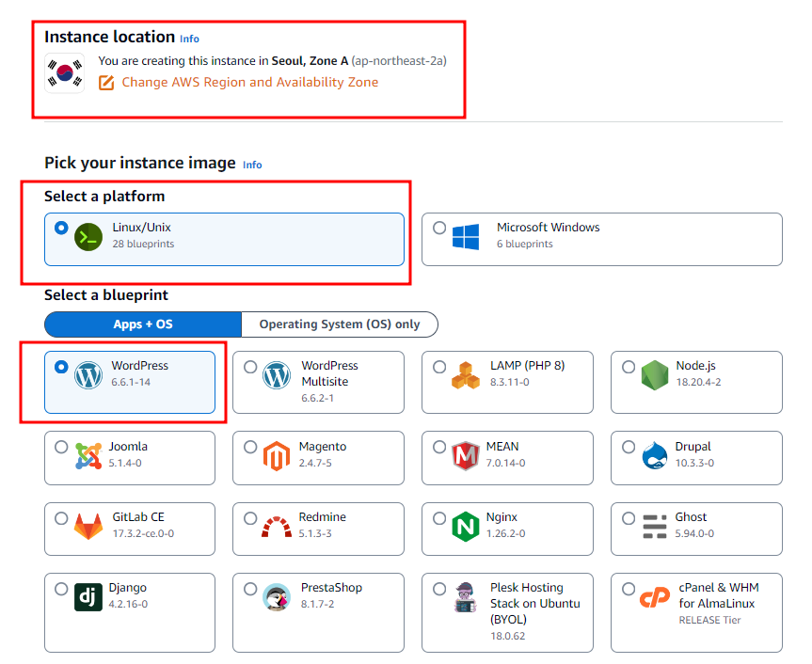Click the Plesk version '18.0.62' text
Viewport: 812px width, 664px height.
point(507,636)
